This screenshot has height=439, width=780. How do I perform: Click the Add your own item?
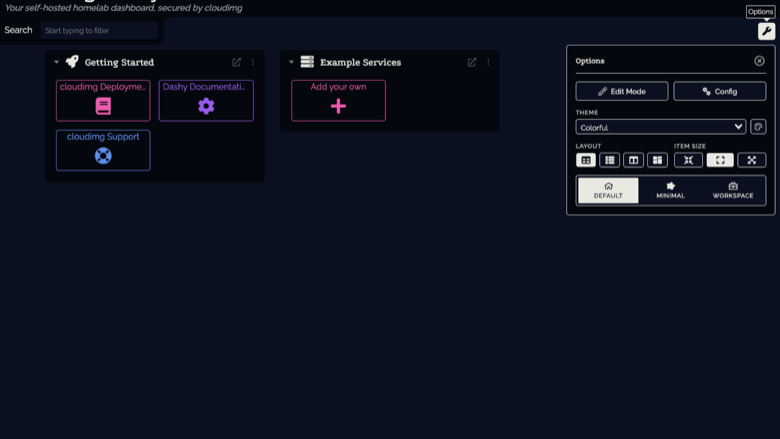pyautogui.click(x=338, y=100)
